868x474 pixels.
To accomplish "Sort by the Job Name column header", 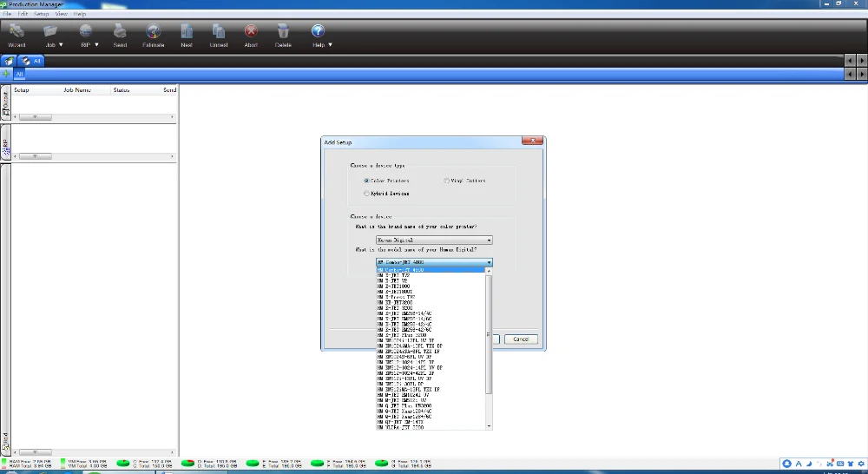I will [77, 89].
